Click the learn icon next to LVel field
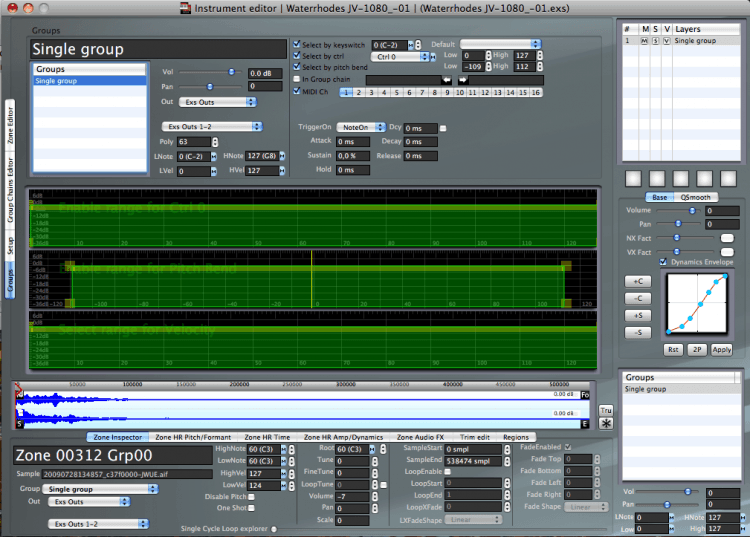The width and height of the screenshot is (750, 537). [x=214, y=171]
